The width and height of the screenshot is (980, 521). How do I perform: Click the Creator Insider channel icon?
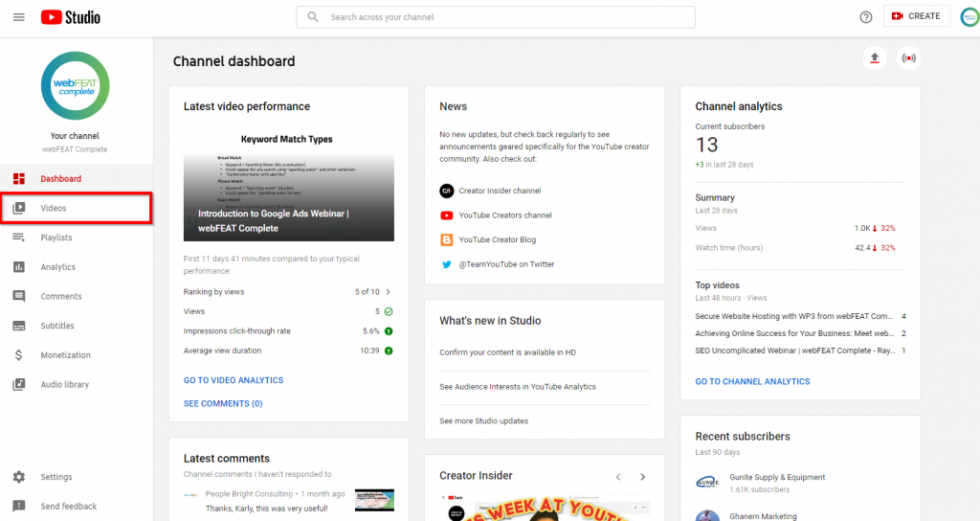tap(446, 191)
